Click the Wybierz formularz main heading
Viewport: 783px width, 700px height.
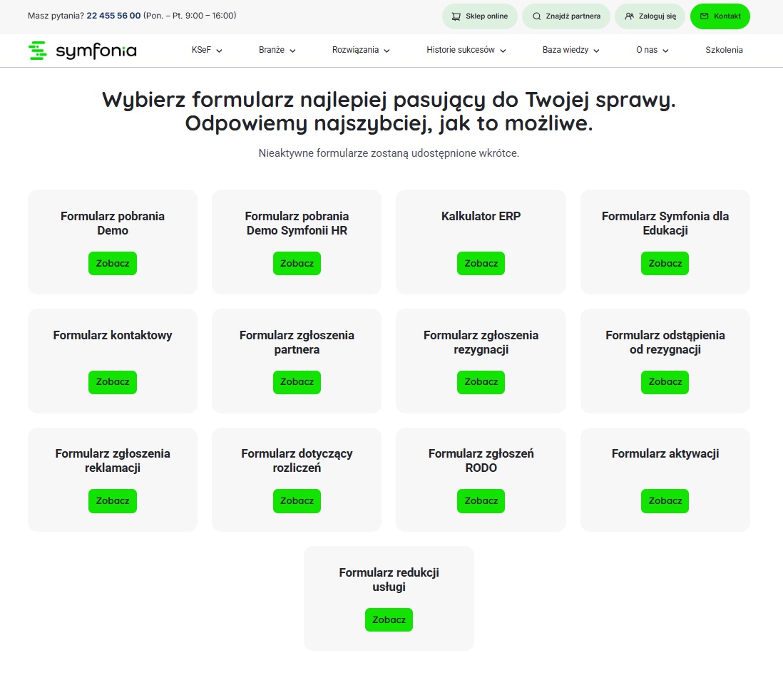[x=389, y=111]
